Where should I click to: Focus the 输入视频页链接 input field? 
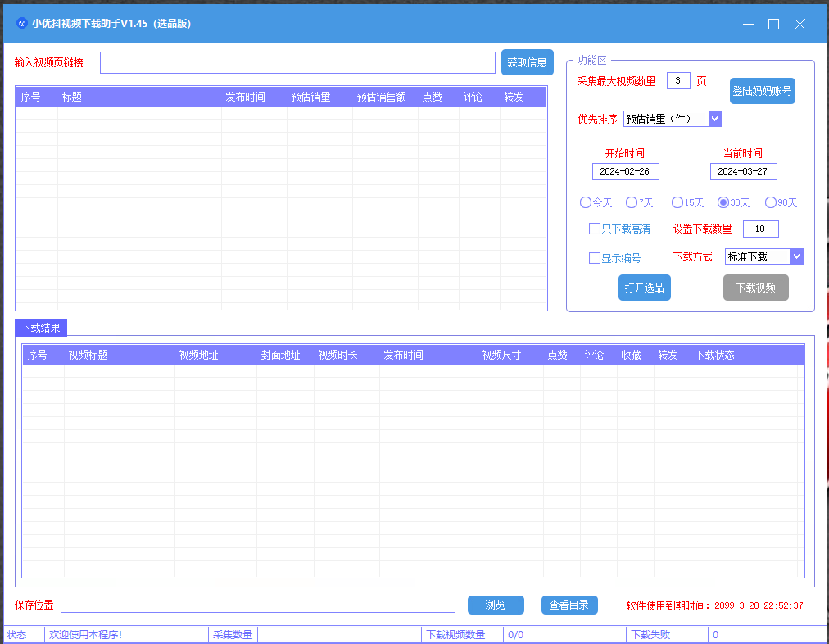[x=297, y=63]
